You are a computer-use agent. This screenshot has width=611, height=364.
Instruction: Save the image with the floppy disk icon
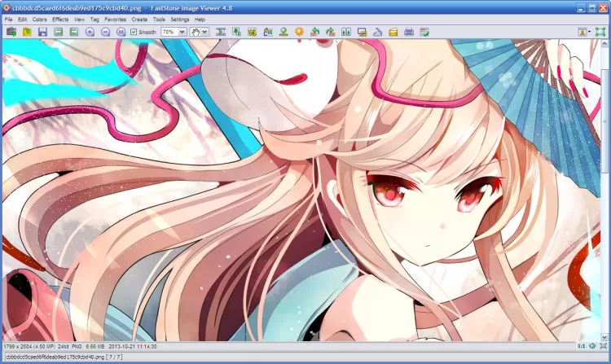point(42,32)
